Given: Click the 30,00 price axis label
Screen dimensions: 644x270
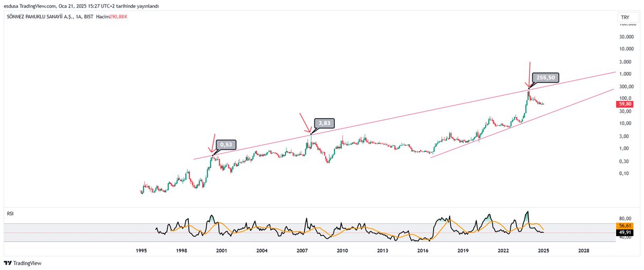Looking at the screenshot, I should click(625, 111).
